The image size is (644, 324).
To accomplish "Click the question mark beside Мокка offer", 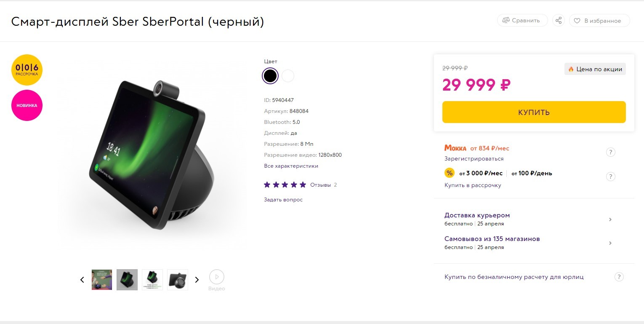I will coord(610,153).
